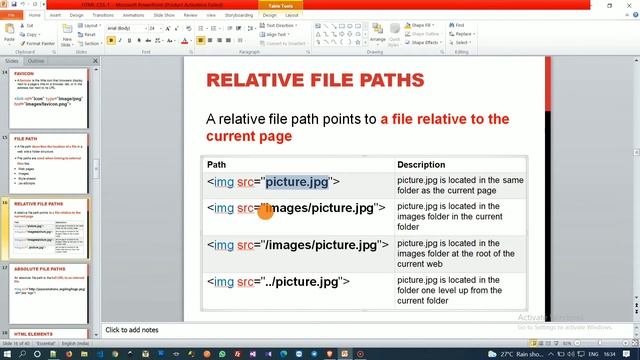This screenshot has width=640, height=360.
Task: Select the FAVICON slide thumbnail
Action: 48,98
